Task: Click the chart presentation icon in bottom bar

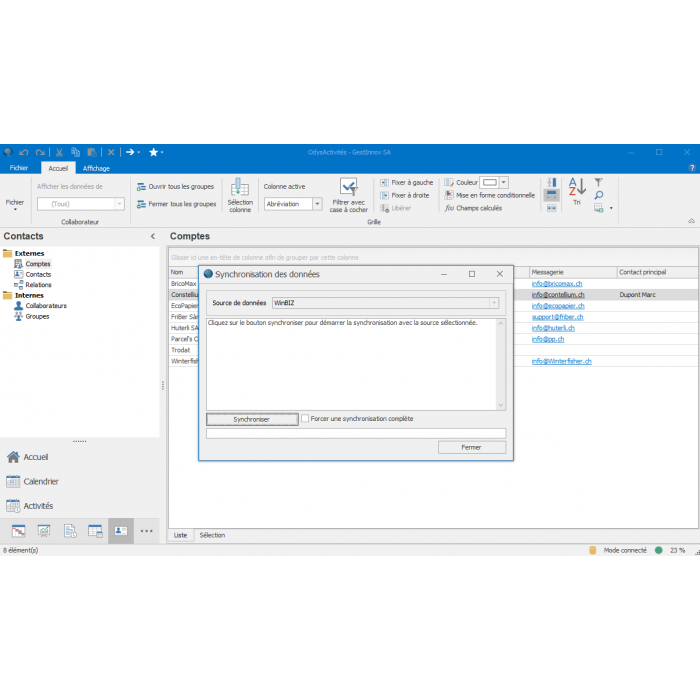Action: 44,531
